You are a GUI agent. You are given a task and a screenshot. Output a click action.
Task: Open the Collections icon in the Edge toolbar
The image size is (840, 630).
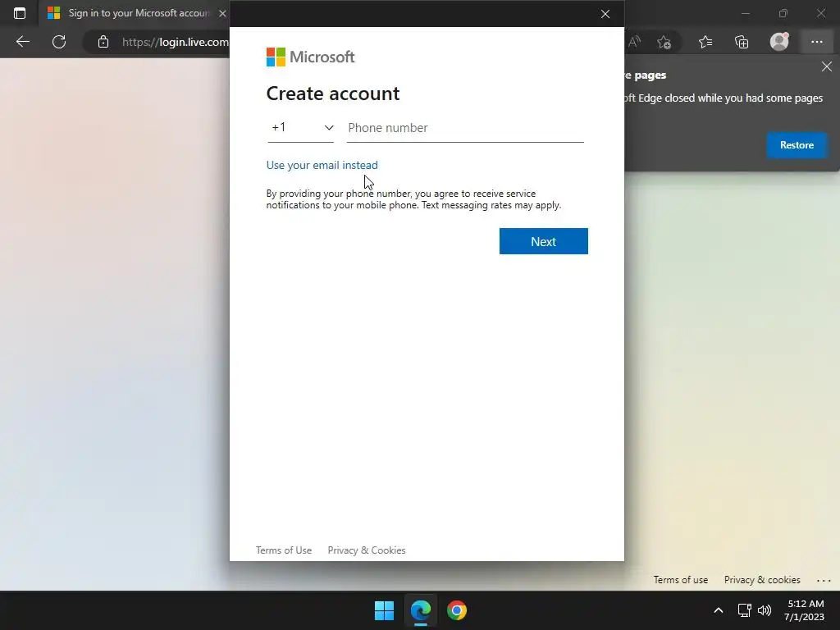click(x=742, y=42)
